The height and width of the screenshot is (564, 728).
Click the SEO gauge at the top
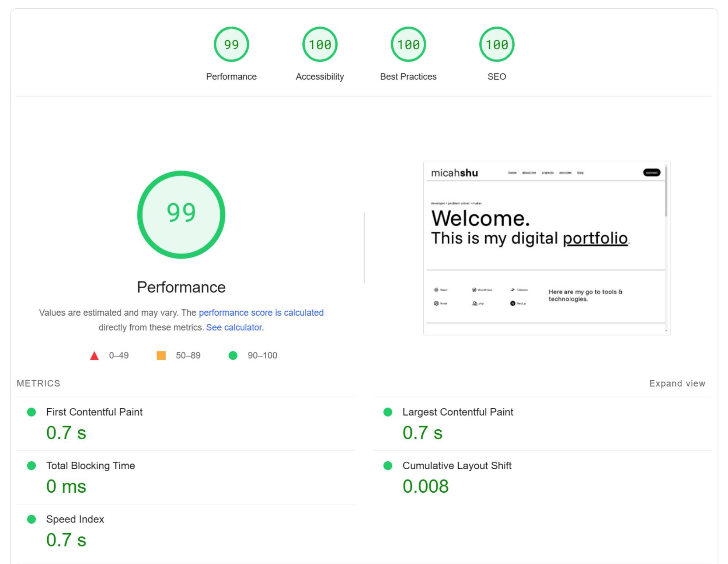tap(496, 44)
